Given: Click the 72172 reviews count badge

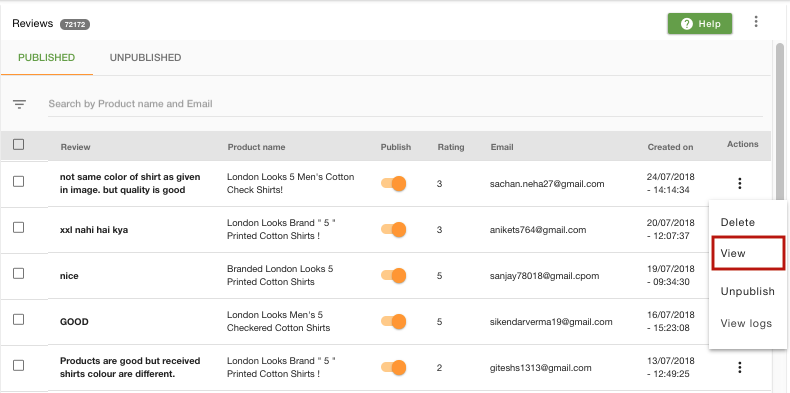Looking at the screenshot, I should click(x=75, y=24).
